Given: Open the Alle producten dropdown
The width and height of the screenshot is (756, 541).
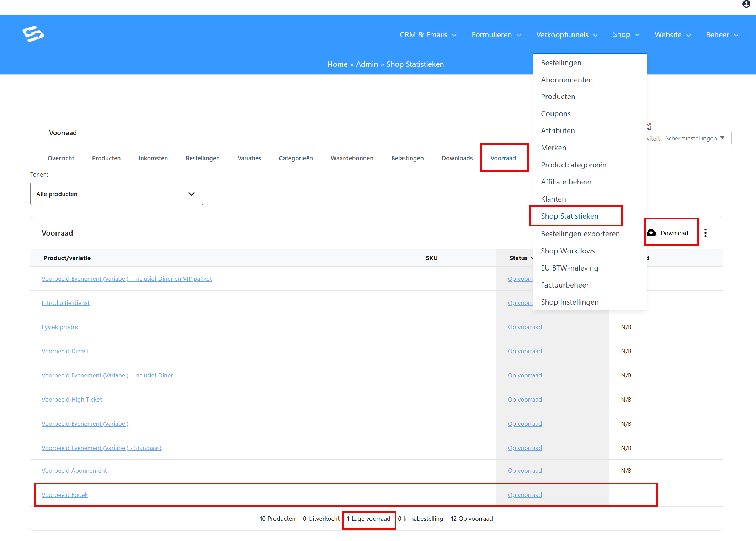Looking at the screenshot, I should coord(117,194).
